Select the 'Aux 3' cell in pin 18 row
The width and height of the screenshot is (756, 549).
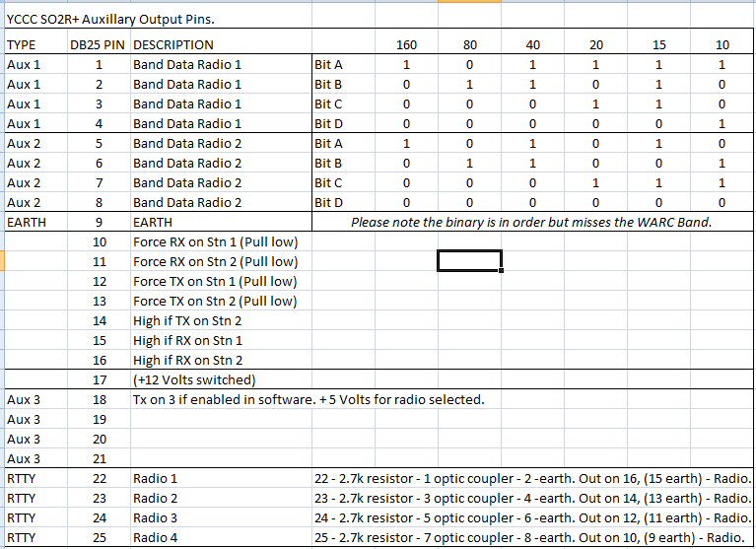pyautogui.click(x=35, y=400)
